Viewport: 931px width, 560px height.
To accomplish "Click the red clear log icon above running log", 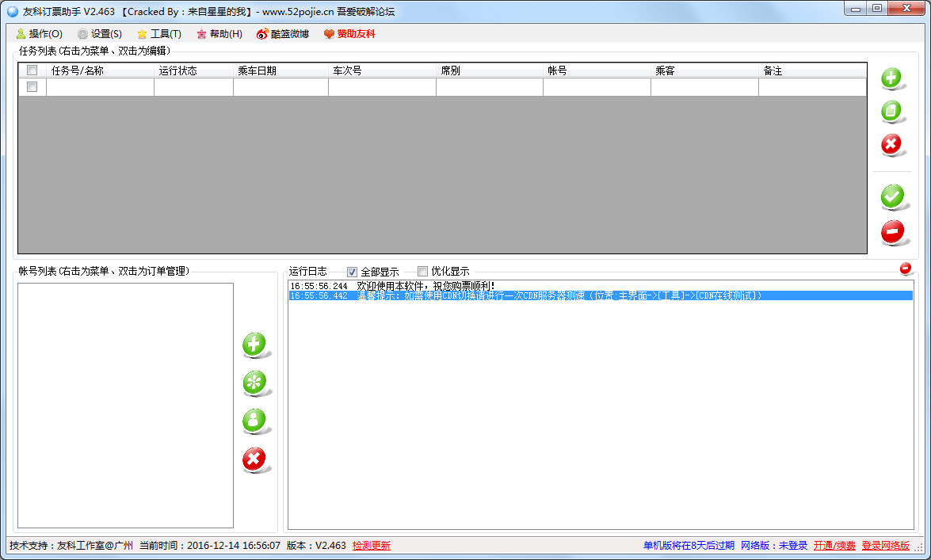I will (x=905, y=269).
